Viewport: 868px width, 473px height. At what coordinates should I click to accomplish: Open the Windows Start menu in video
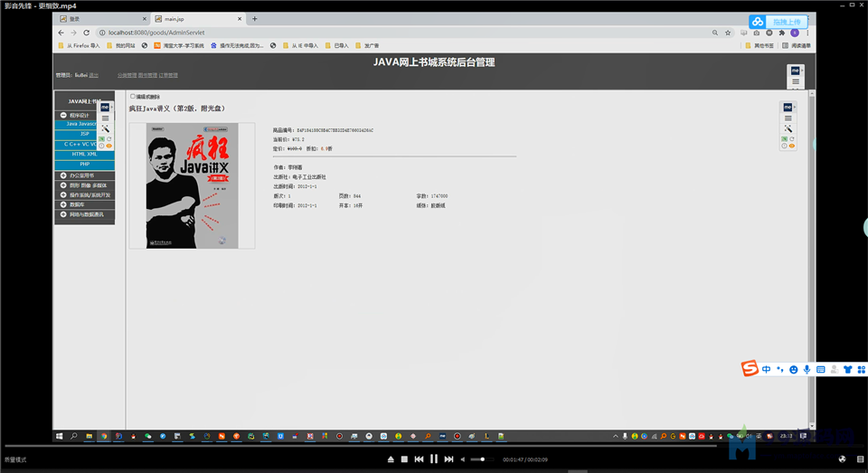coord(60,436)
